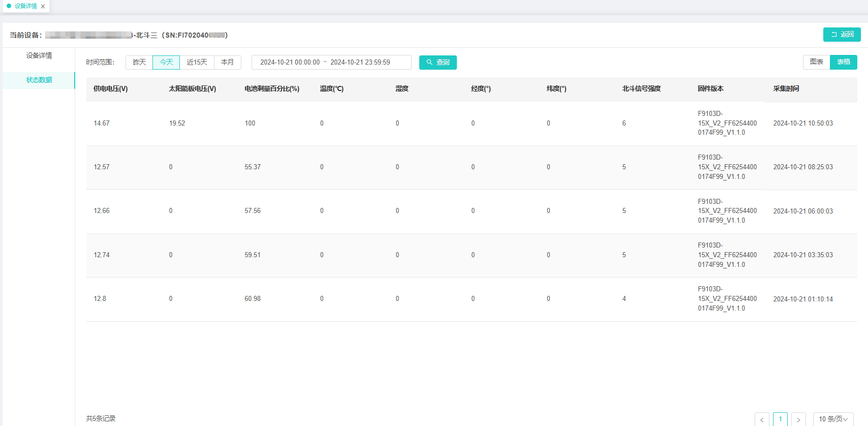The width and height of the screenshot is (868, 426).
Task: Select 今天 time range
Action: pyautogui.click(x=166, y=63)
